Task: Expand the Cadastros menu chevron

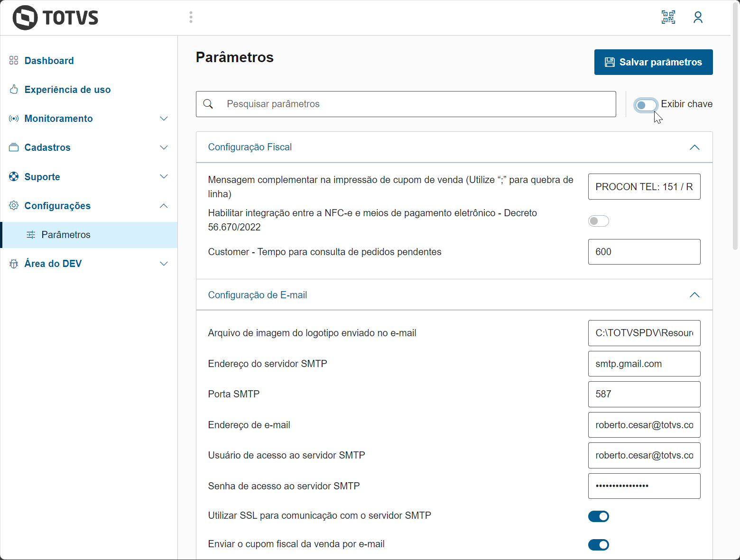Action: point(164,147)
